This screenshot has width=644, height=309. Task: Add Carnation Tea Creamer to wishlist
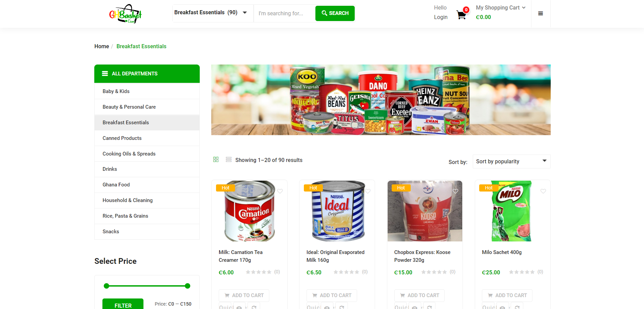(x=280, y=191)
